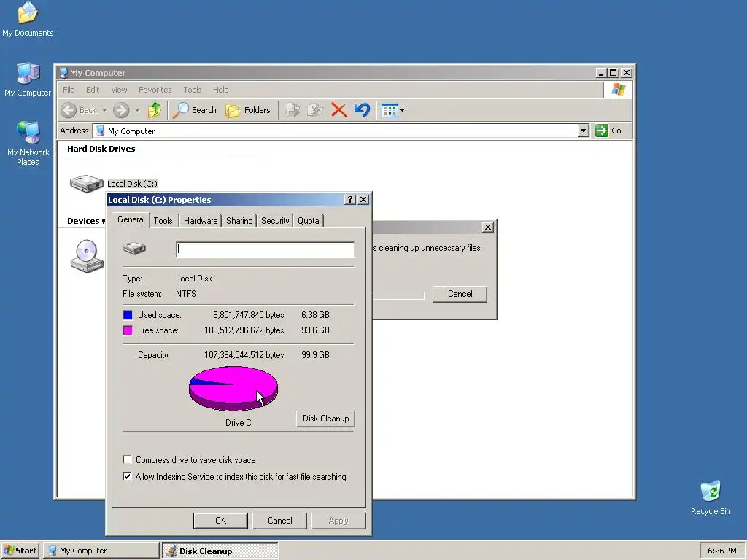747x560 pixels.
Task: Click the Up folder icon in toolbar
Action: coord(155,110)
